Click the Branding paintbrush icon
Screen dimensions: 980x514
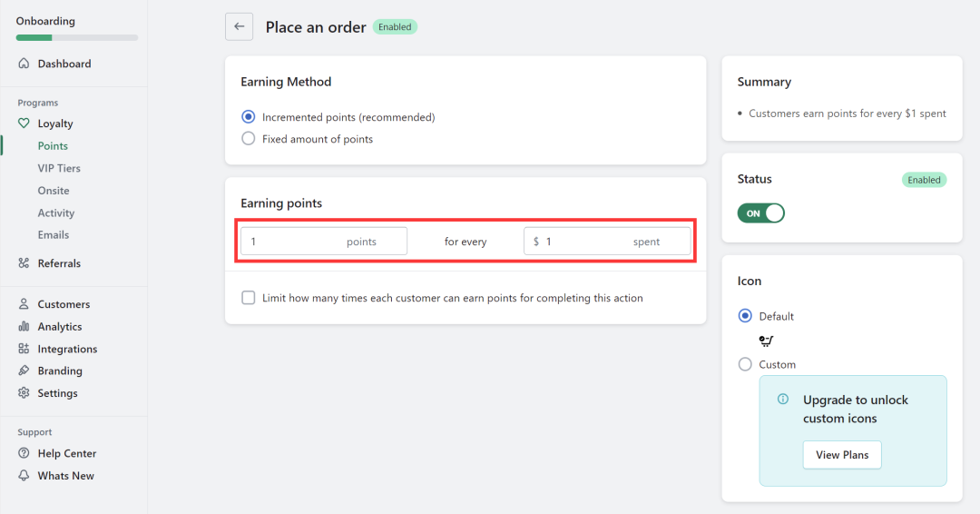point(24,371)
